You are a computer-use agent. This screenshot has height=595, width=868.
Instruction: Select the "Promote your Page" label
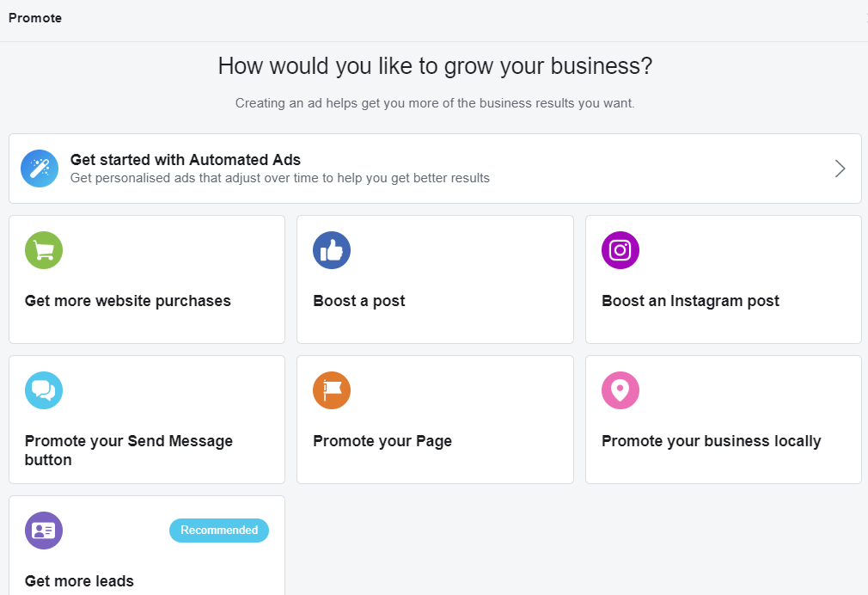(382, 441)
